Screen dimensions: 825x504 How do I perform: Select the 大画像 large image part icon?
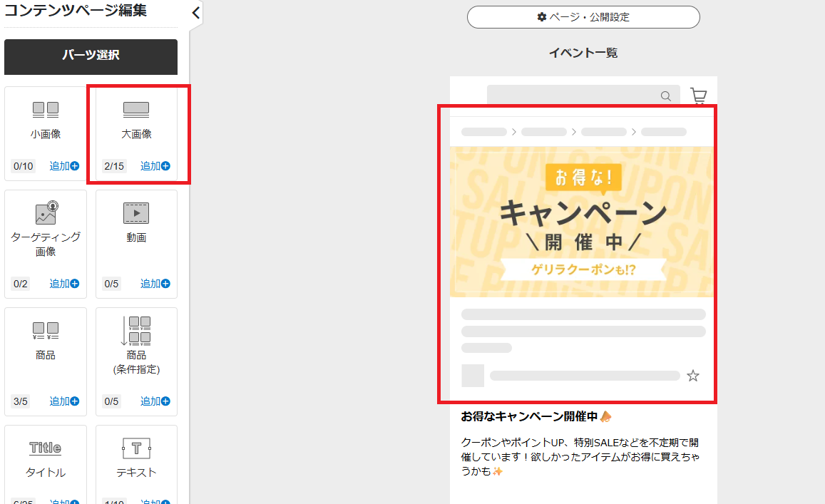click(136, 110)
